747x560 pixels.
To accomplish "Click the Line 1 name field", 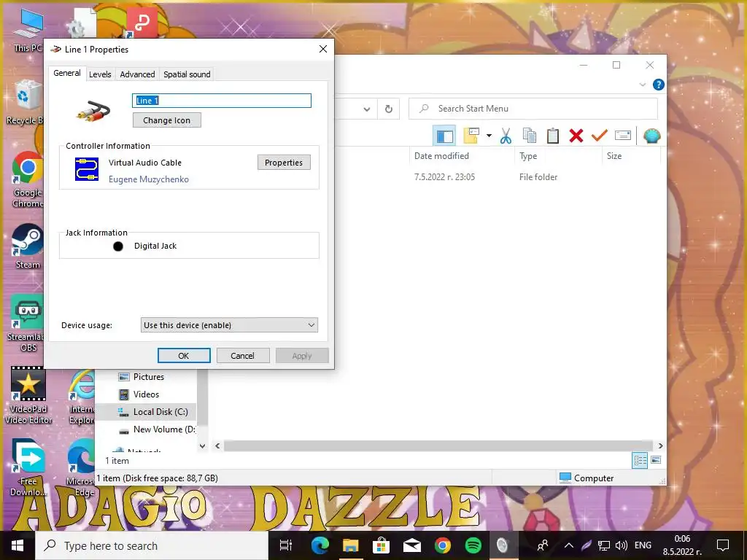I will 222,101.
